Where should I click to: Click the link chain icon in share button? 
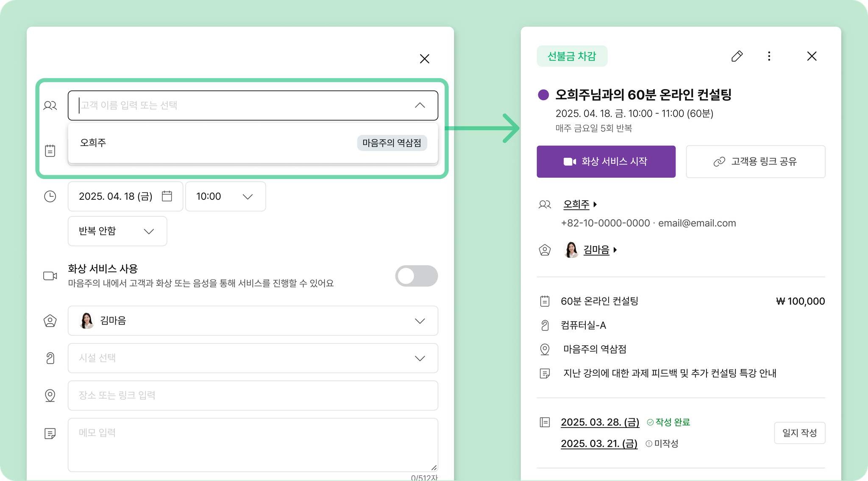tap(719, 162)
